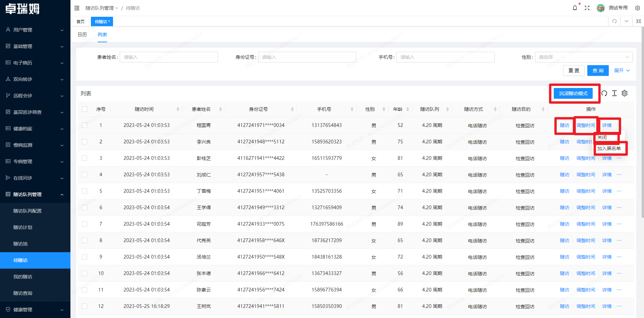Screen dimensions: 644x318
Task: Expand 双向转诊 sidebar menu
Action: [35, 79]
